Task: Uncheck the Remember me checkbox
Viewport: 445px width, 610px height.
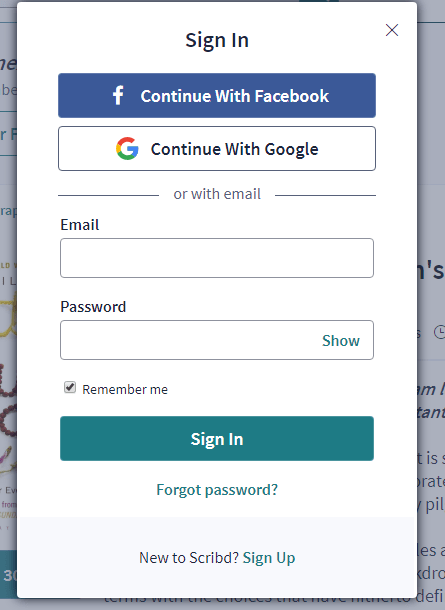Action: pos(70,387)
